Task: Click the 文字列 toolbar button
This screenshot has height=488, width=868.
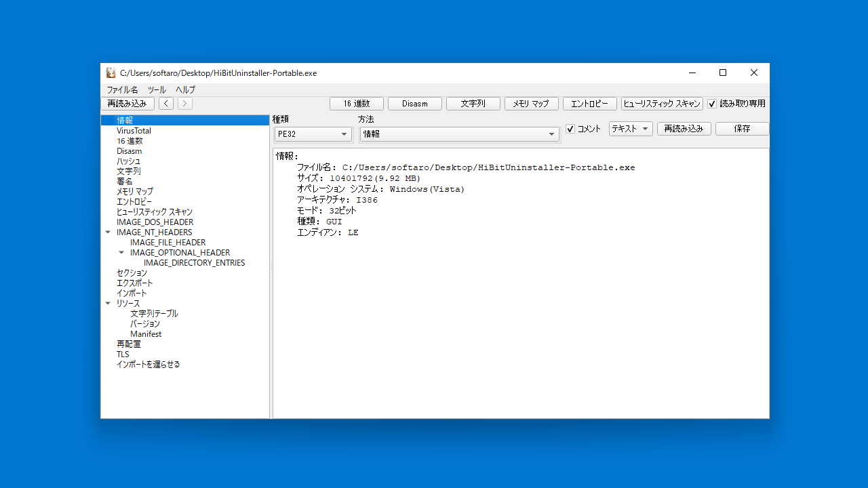Action: (x=473, y=104)
